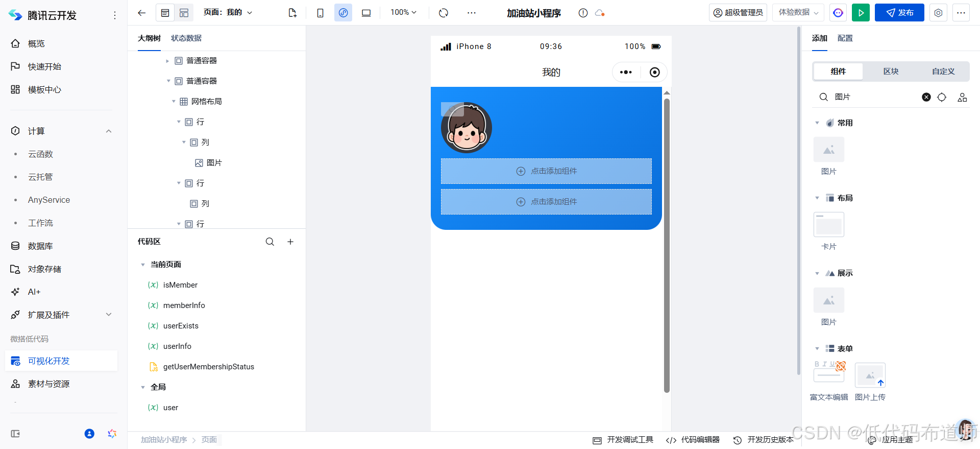Open 数据库 in the sidebar
Viewport: 980px width, 449px height.
(x=40, y=246)
